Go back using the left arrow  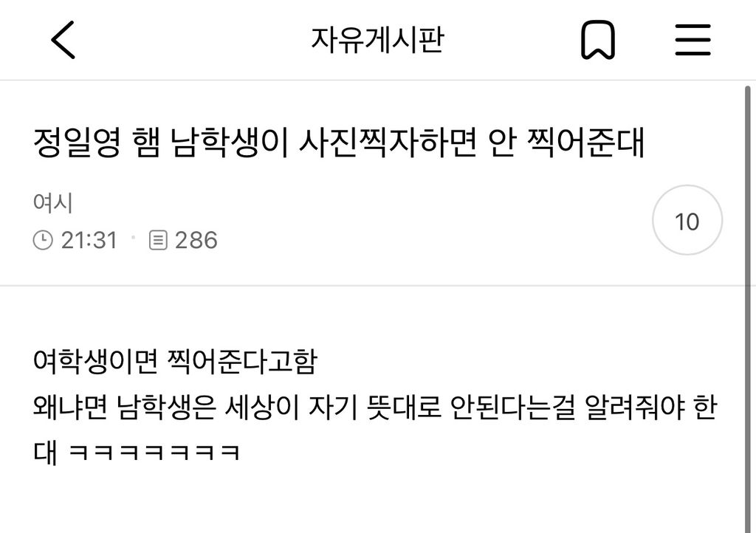click(x=63, y=40)
